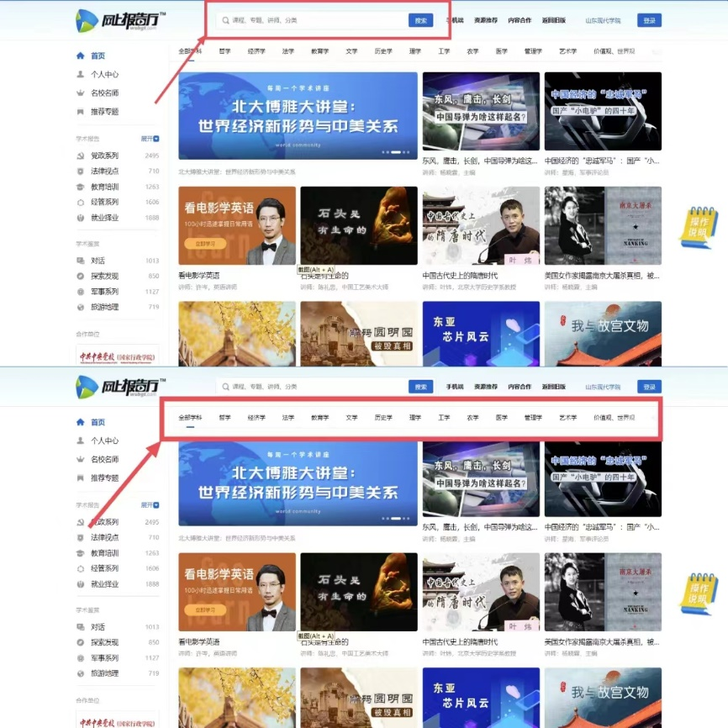This screenshot has width=728, height=728.
Task: Click the 旅游地理 globe icon in upper screenshot
Action: [81, 307]
